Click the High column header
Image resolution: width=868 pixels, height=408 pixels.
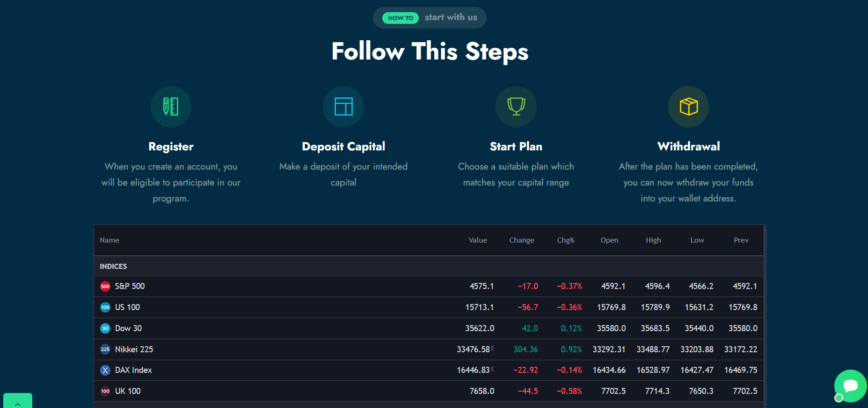pos(653,240)
